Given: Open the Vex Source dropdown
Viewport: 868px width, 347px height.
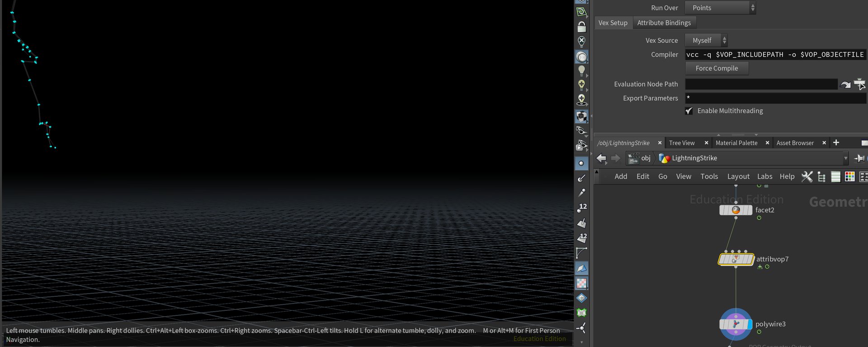Looking at the screenshot, I should tap(706, 40).
